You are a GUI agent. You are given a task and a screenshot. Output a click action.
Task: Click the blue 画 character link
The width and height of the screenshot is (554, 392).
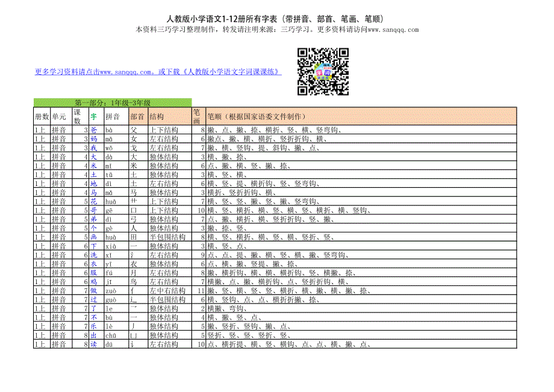pyautogui.click(x=93, y=238)
